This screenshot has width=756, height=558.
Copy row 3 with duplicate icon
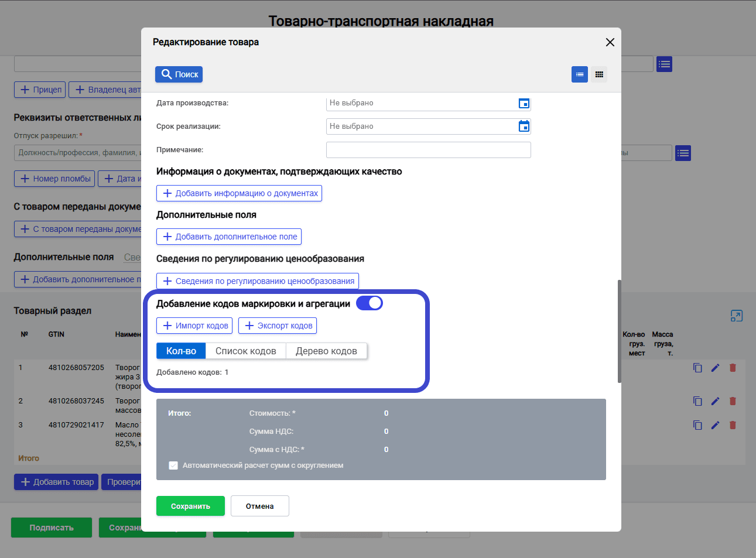coord(697,425)
